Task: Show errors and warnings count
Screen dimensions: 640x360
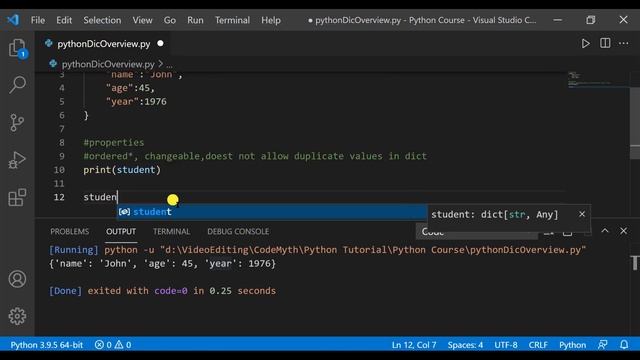Action: 113,344
